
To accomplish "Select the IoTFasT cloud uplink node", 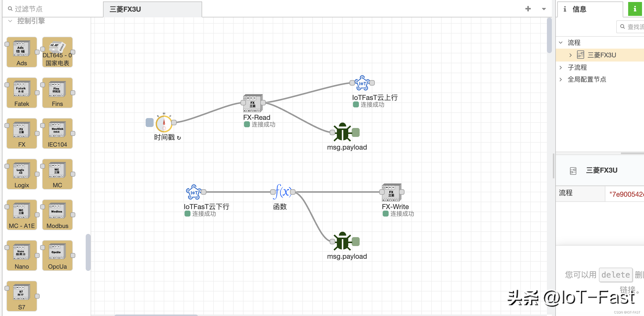I will [362, 83].
